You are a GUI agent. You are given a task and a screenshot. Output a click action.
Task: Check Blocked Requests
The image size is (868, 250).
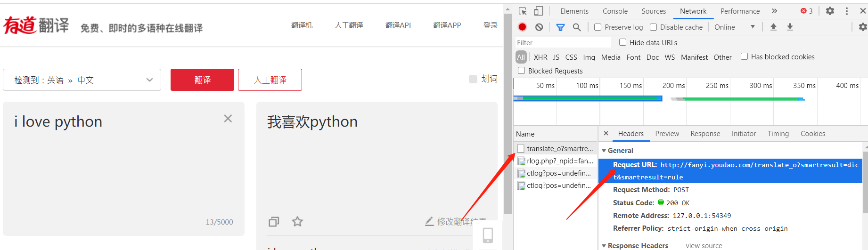coord(521,71)
